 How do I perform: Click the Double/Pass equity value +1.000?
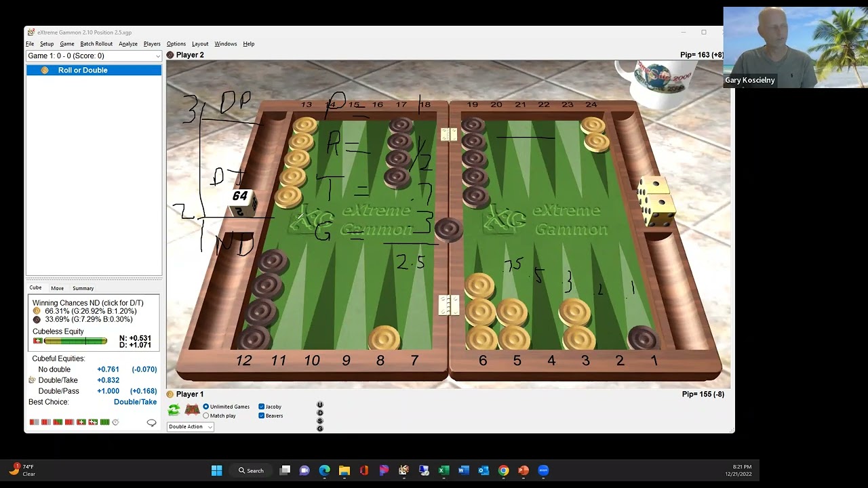pos(108,391)
